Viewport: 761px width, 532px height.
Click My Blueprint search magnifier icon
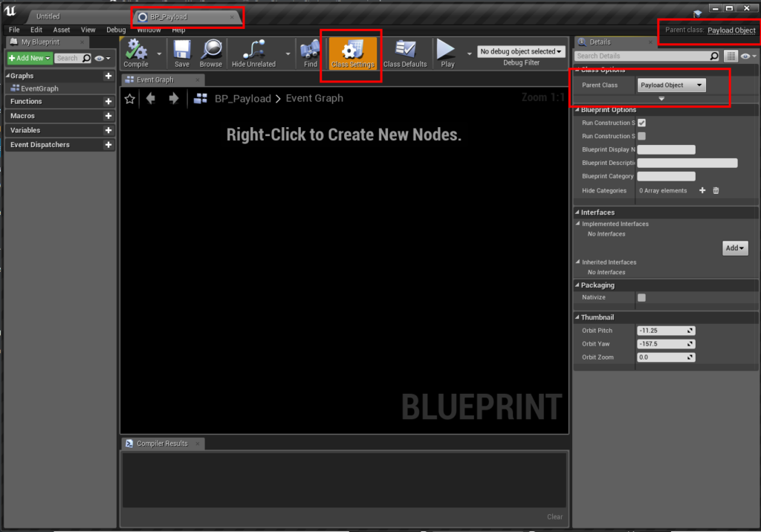coord(86,58)
